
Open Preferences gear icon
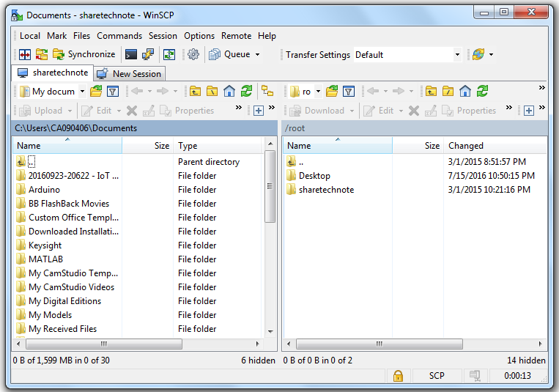tap(193, 54)
